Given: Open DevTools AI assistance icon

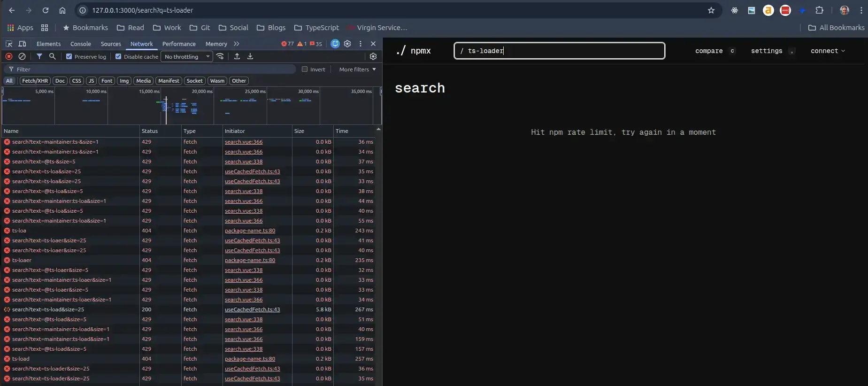Looking at the screenshot, I should [x=335, y=44].
